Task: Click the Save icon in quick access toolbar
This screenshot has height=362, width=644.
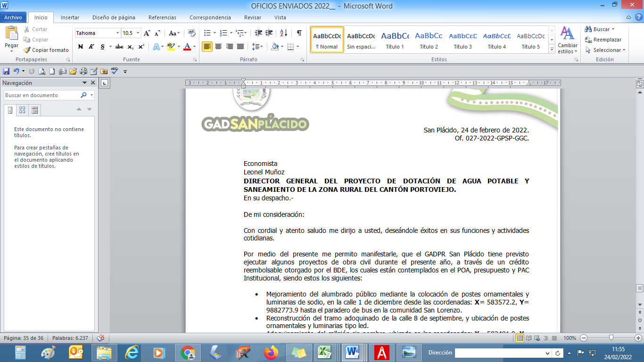Action: (x=6, y=71)
